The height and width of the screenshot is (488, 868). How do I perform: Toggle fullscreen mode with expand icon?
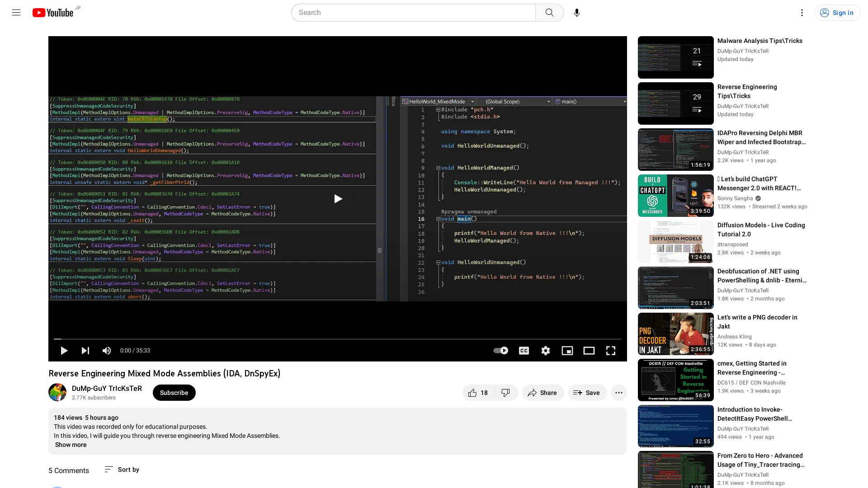click(610, 350)
